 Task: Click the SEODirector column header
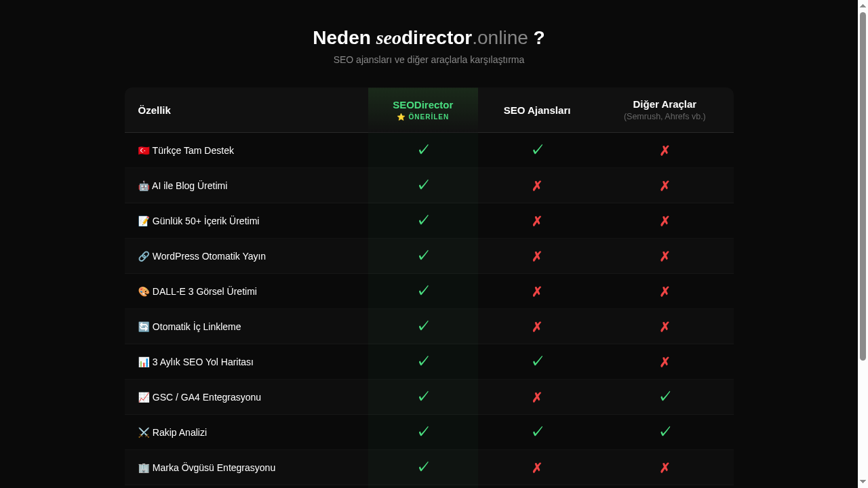(x=422, y=105)
